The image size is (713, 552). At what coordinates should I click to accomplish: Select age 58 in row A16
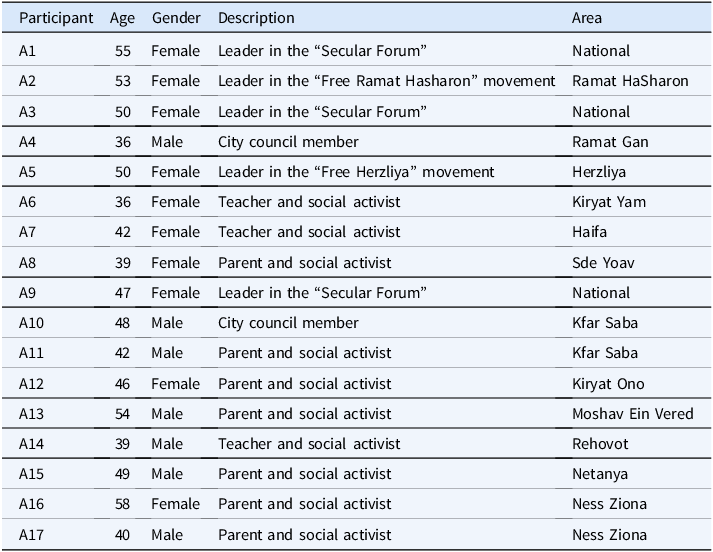[122, 504]
